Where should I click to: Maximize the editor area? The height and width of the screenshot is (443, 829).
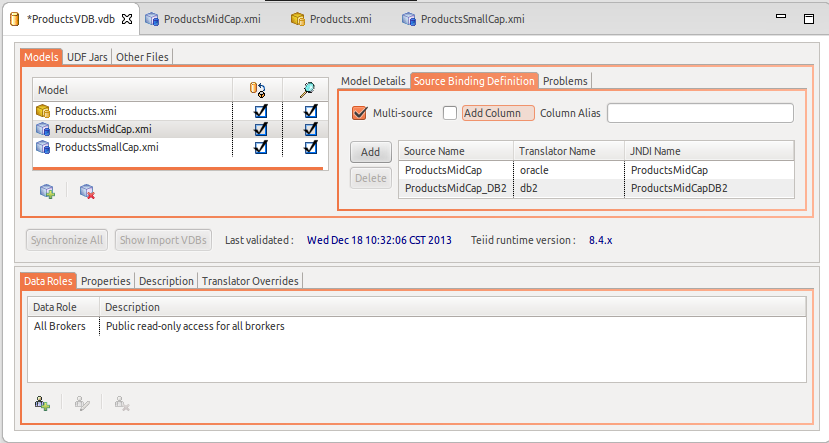click(x=809, y=19)
